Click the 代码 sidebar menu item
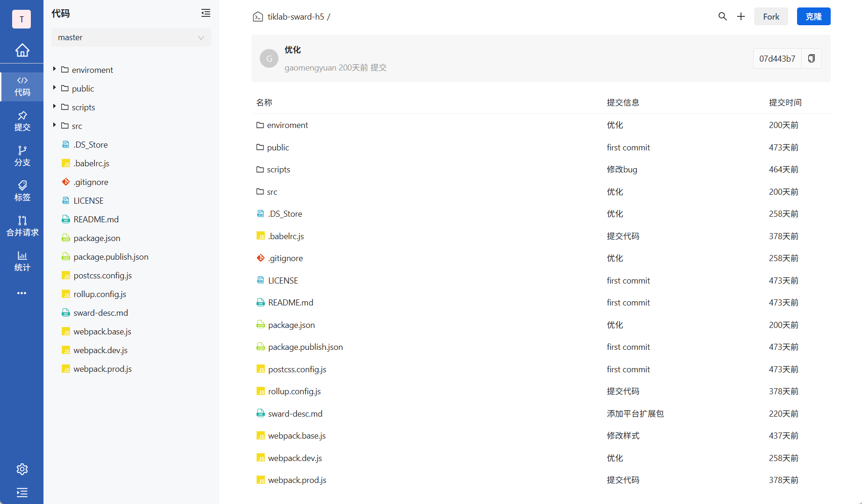The width and height of the screenshot is (862, 504). point(22,86)
